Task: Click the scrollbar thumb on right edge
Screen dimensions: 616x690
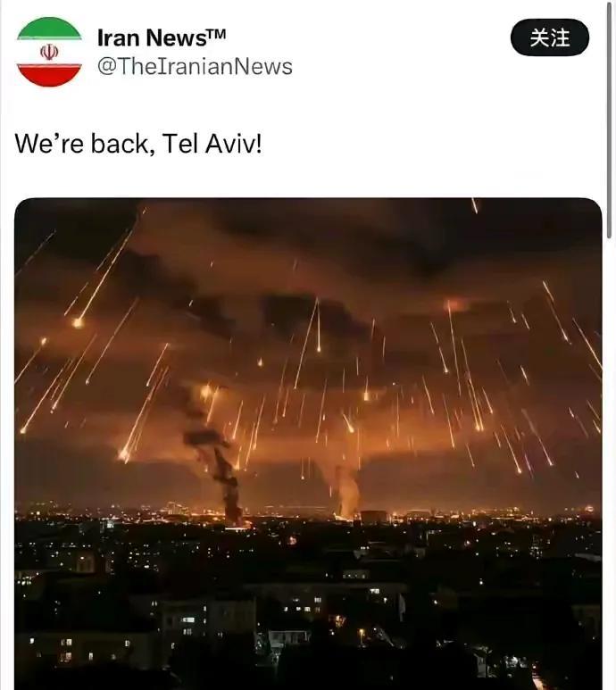Action: coord(610,119)
